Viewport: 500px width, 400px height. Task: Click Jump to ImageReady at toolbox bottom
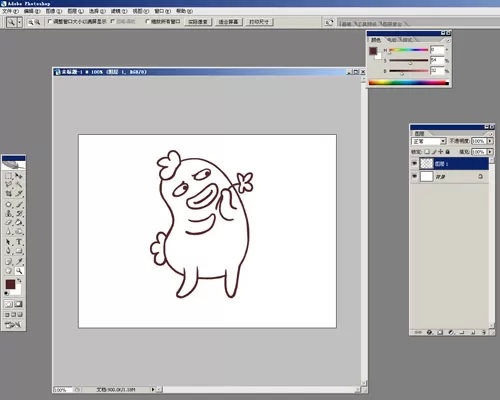coord(13,324)
